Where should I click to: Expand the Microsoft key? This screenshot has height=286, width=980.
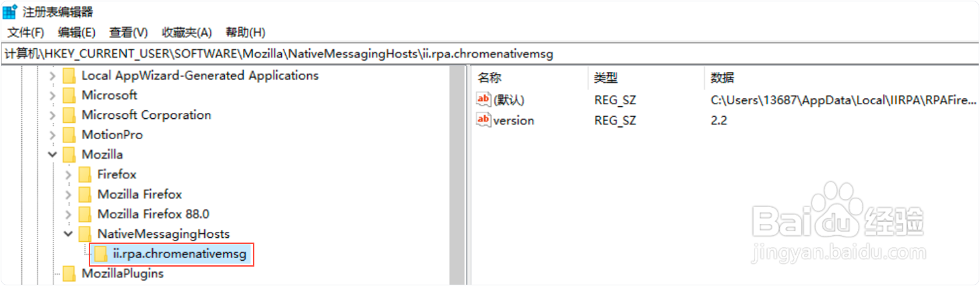click(53, 96)
